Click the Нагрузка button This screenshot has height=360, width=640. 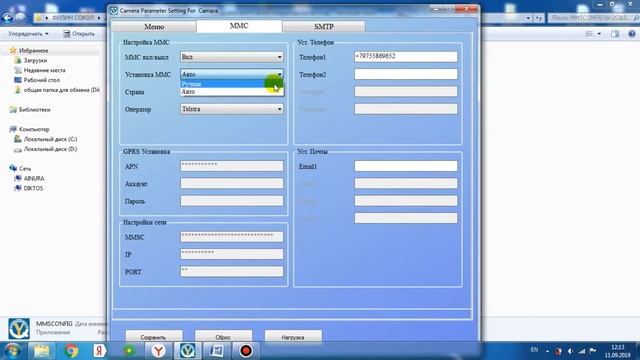pos(293,337)
